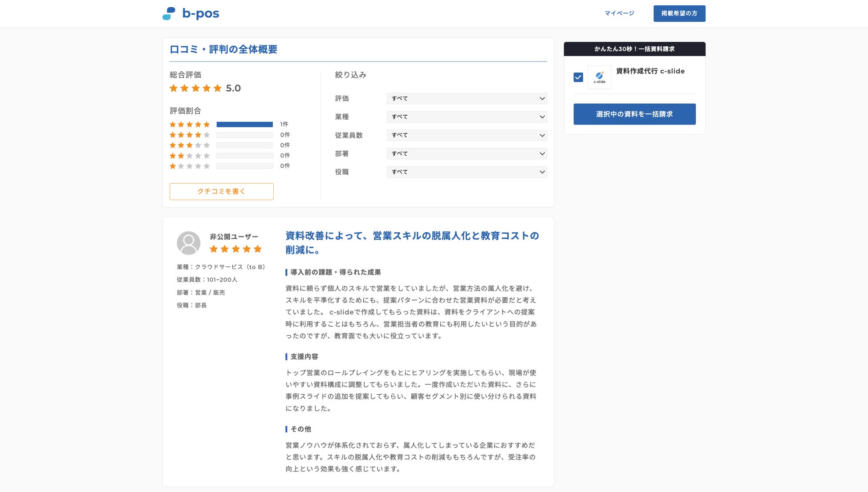Uncheck the 資料作成代行 c-slide checkbox

(578, 77)
